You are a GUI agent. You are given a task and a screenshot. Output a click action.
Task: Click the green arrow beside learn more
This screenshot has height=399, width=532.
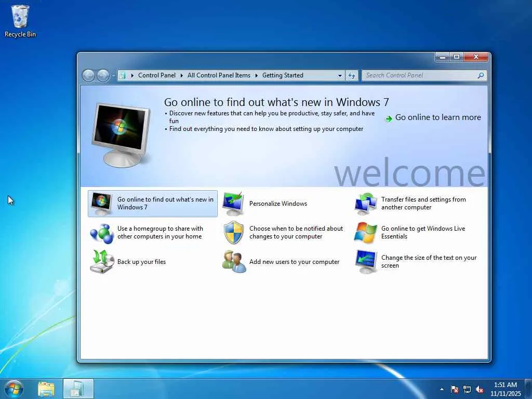[x=389, y=119]
